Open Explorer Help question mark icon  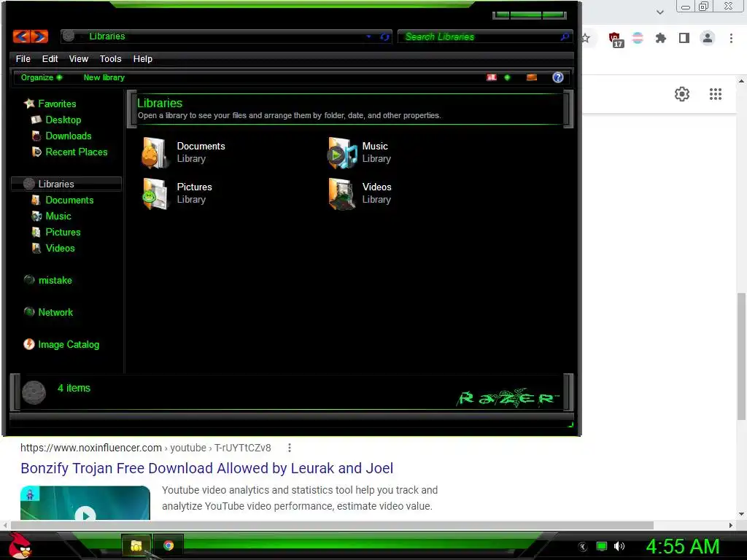558,77
